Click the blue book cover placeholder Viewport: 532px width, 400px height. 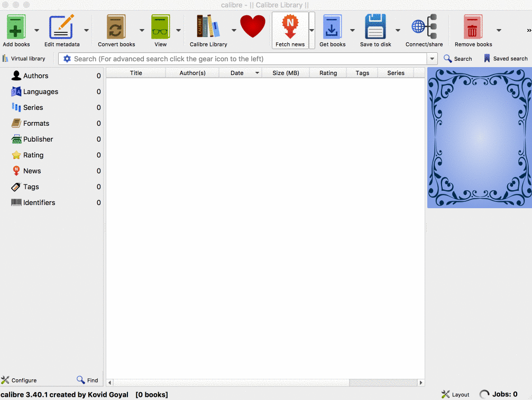480,137
